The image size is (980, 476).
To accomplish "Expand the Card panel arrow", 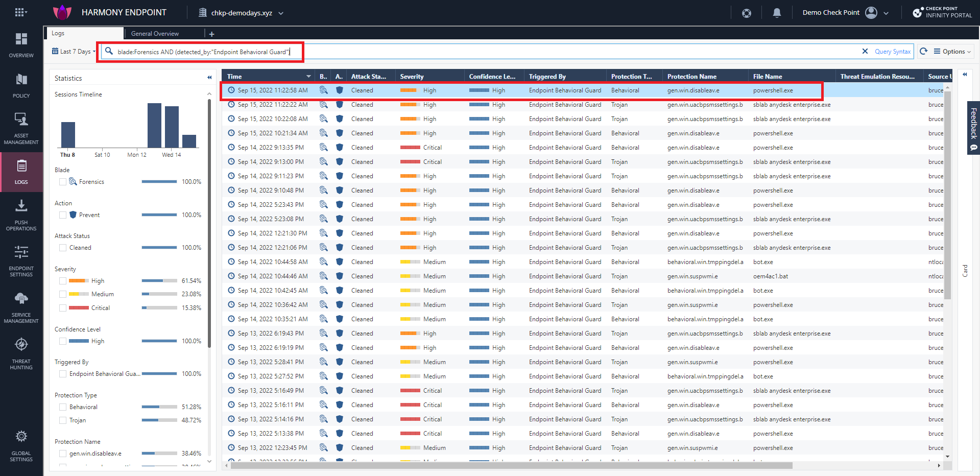I will click(965, 75).
